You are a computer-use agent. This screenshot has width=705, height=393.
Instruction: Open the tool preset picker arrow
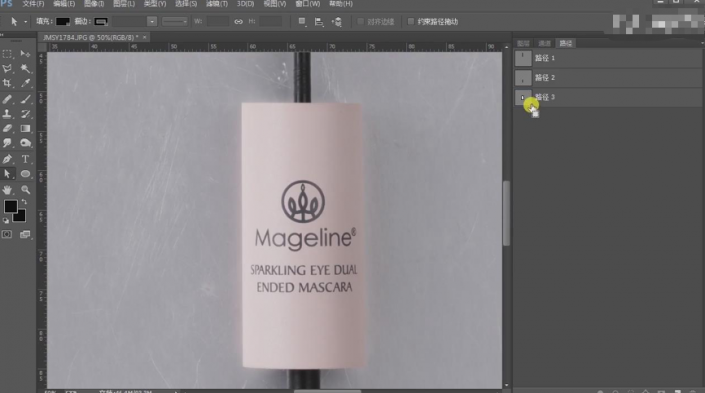(x=26, y=22)
